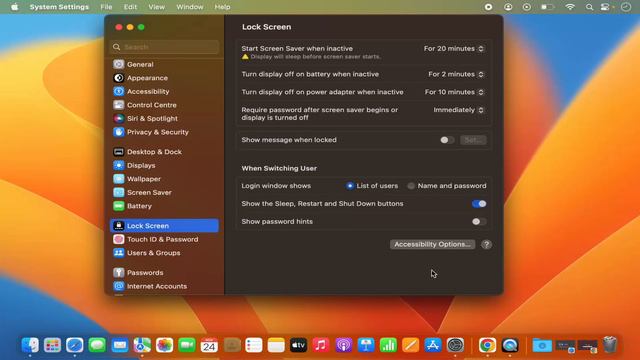The width and height of the screenshot is (640, 360).
Task: Open Wallpaper settings
Action: pos(164,179)
